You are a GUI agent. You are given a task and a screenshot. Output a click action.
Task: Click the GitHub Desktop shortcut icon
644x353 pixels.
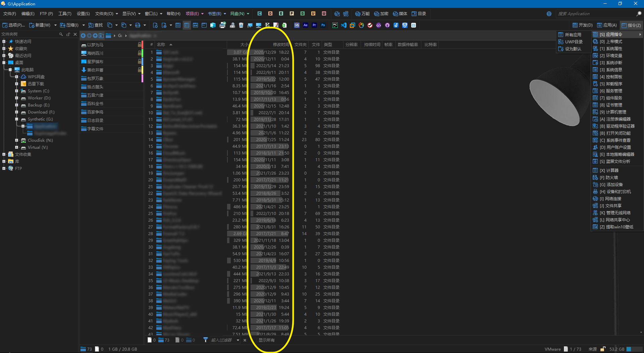click(x=387, y=25)
